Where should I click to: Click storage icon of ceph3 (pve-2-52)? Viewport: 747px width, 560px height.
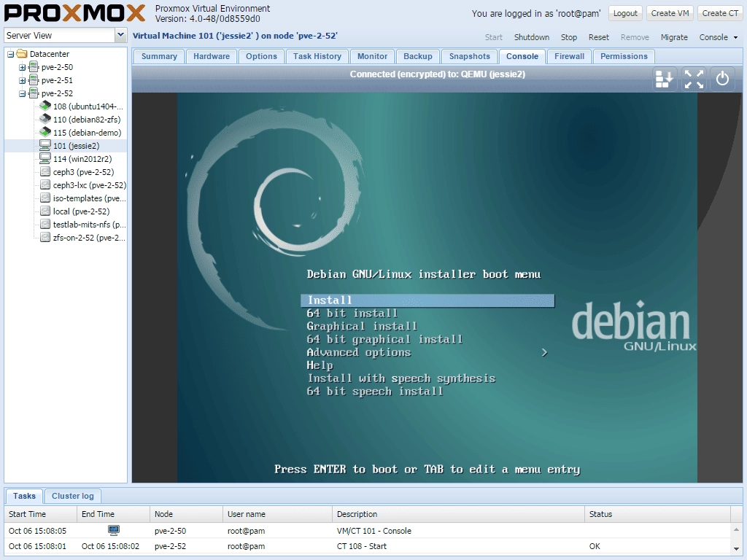(x=45, y=172)
